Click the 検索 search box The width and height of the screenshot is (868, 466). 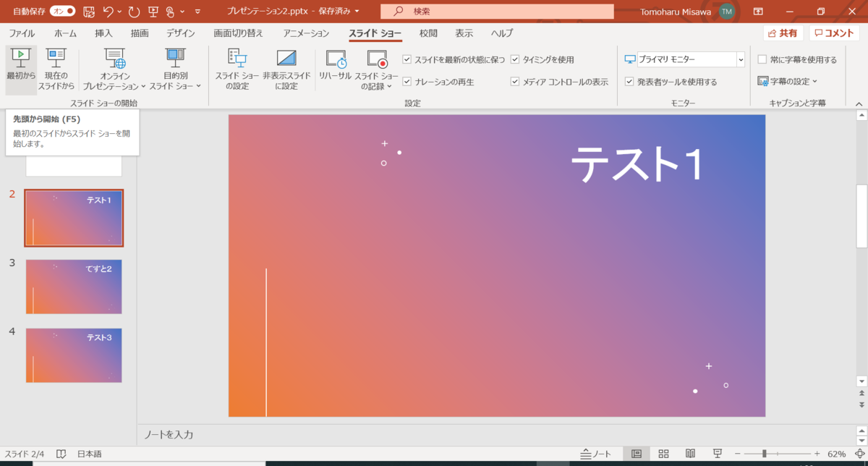point(497,12)
